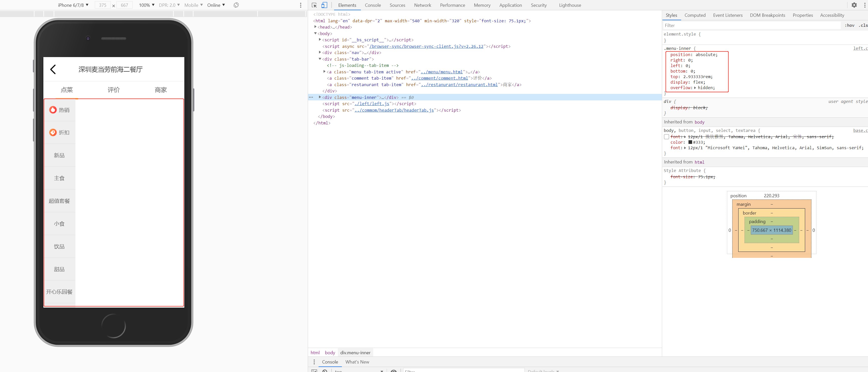
Task: Open the base.css source link
Action: 860,131
